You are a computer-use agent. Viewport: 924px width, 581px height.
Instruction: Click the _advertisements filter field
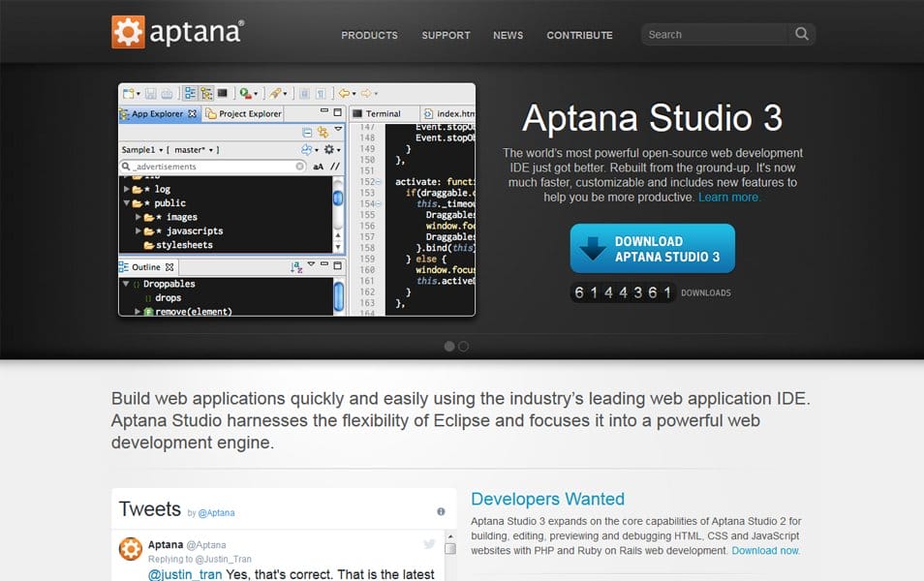pyautogui.click(x=213, y=167)
